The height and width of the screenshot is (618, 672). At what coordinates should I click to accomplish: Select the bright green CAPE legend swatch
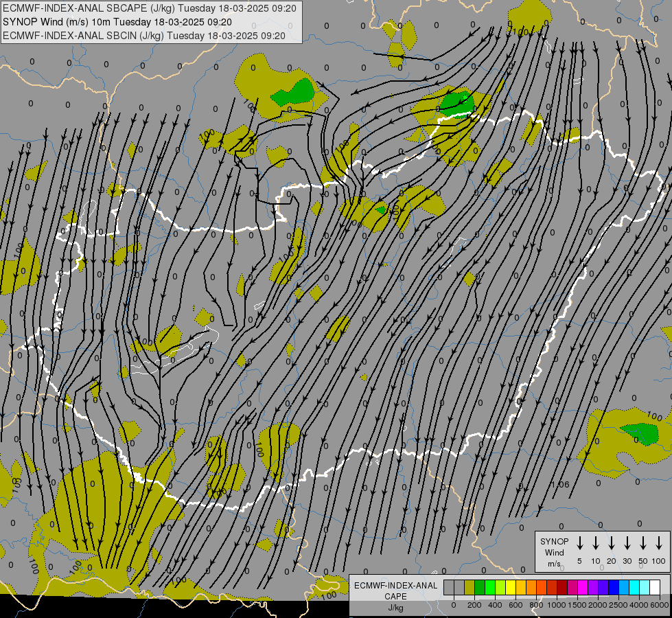click(490, 587)
